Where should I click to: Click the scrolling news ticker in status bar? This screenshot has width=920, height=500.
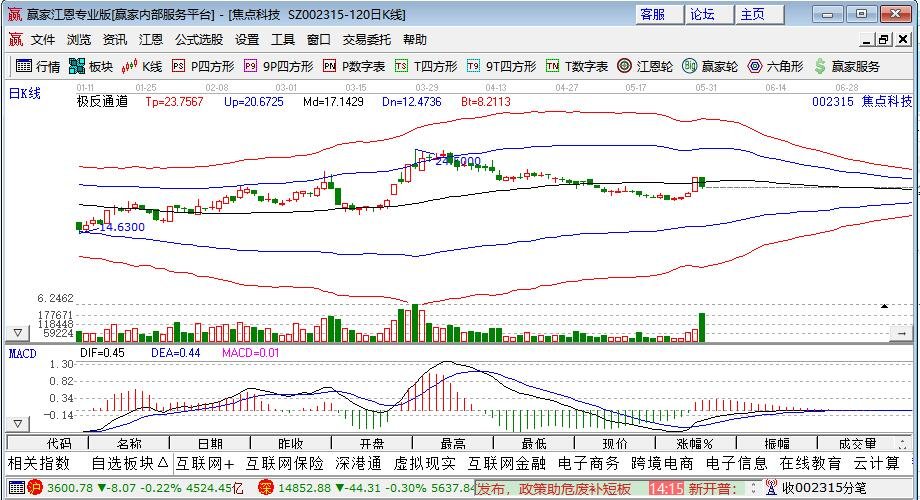(x=610, y=488)
